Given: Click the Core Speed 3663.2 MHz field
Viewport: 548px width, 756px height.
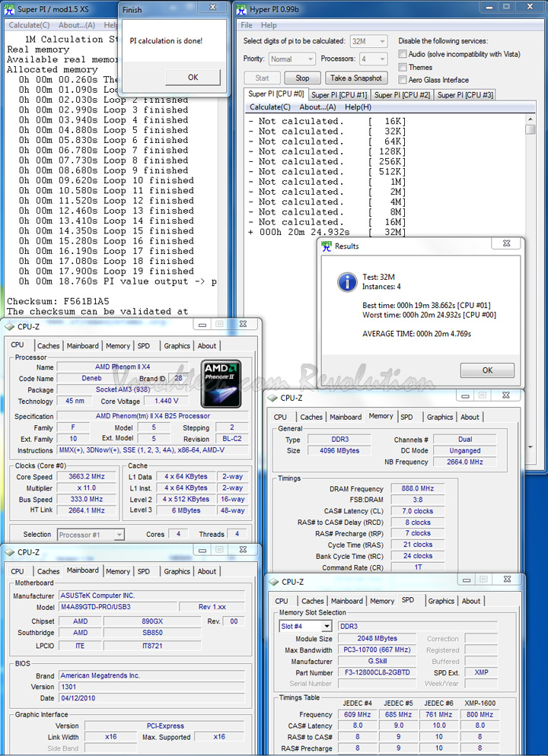Looking at the screenshot, I should tap(87, 476).
